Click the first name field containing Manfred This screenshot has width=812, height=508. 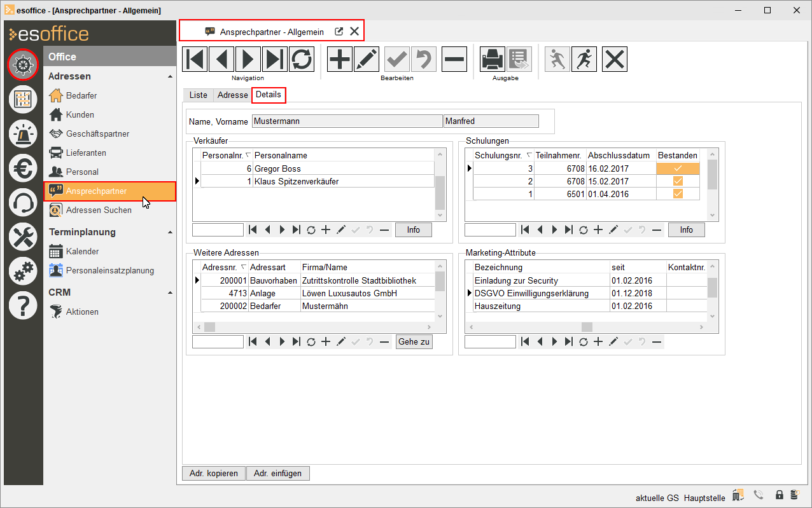[x=491, y=121]
